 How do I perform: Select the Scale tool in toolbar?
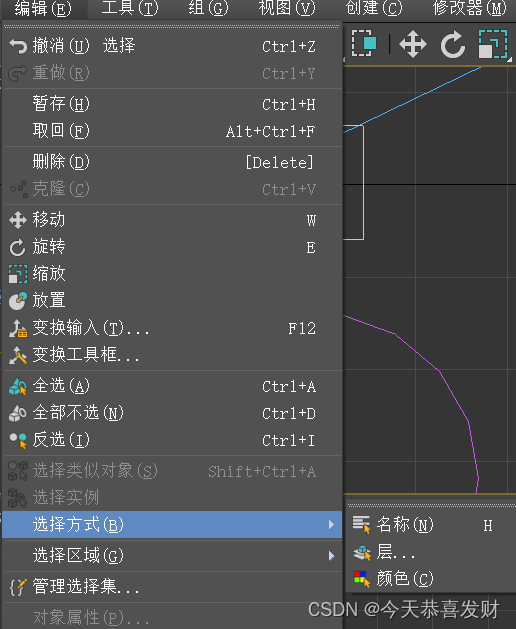pos(493,44)
